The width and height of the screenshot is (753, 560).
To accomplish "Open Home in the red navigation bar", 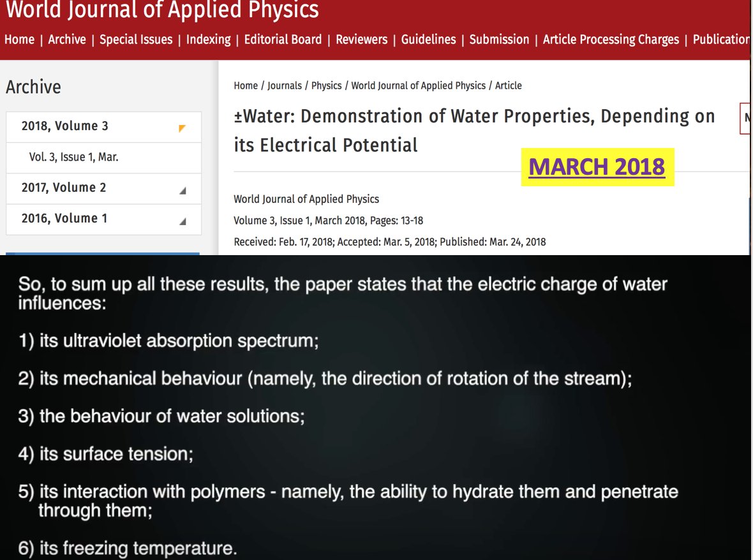I will pyautogui.click(x=19, y=40).
